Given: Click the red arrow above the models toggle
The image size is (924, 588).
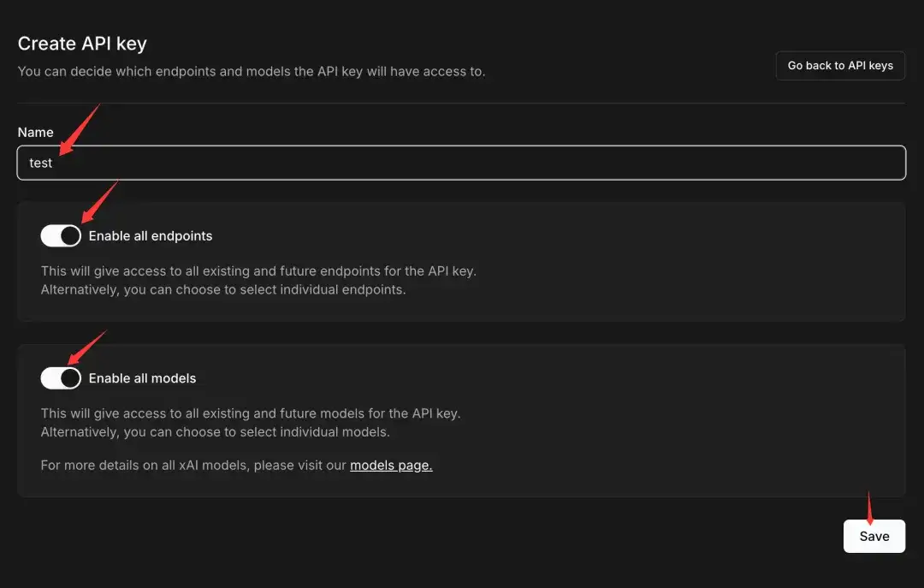Looking at the screenshot, I should click(x=86, y=347).
